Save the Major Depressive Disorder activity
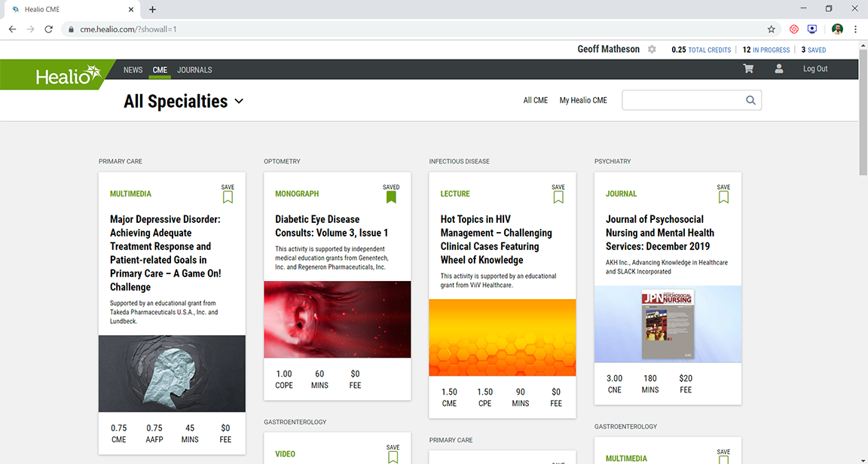868x464 pixels. click(x=228, y=197)
